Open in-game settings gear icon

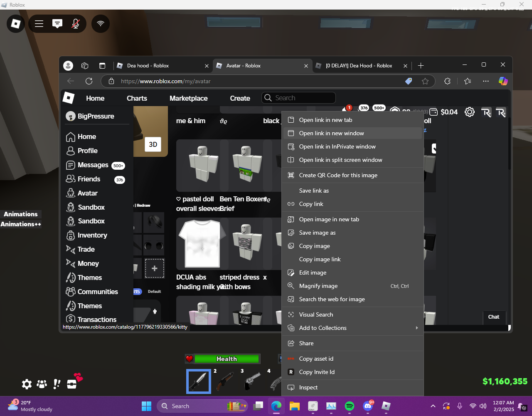pos(27,384)
